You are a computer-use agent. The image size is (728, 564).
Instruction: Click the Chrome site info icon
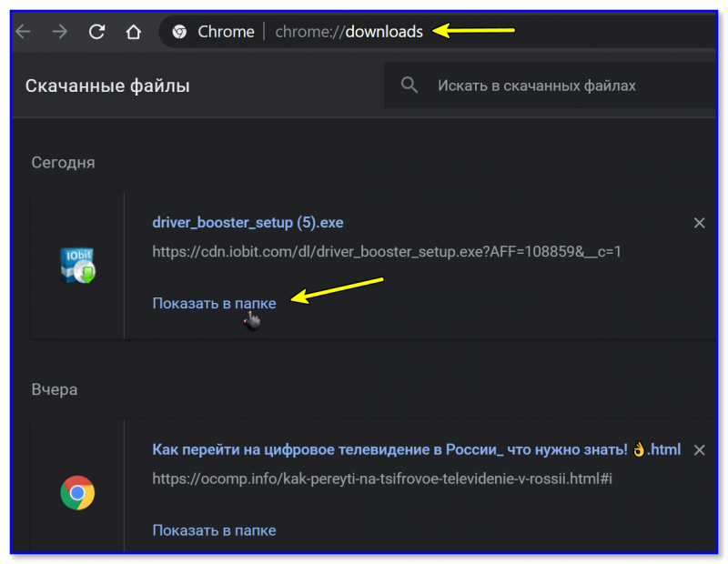(x=179, y=32)
